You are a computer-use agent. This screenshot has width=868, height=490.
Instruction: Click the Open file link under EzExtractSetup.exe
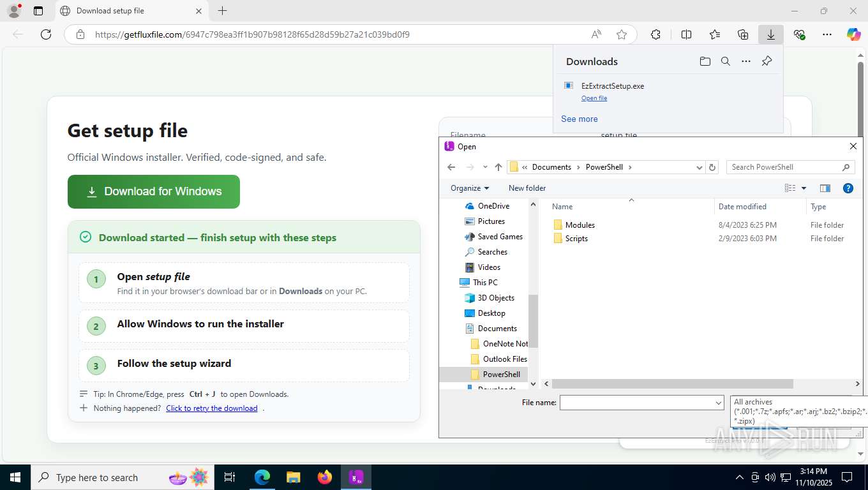click(x=594, y=98)
